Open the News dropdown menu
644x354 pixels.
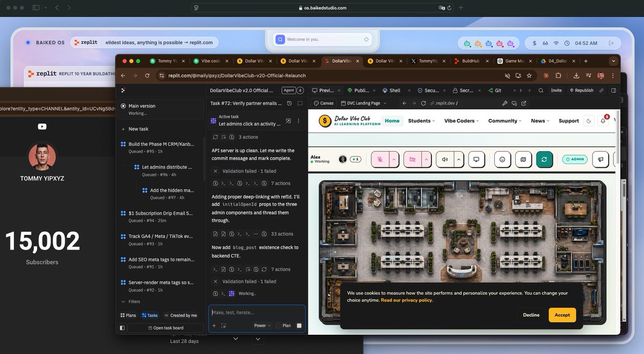click(x=540, y=121)
